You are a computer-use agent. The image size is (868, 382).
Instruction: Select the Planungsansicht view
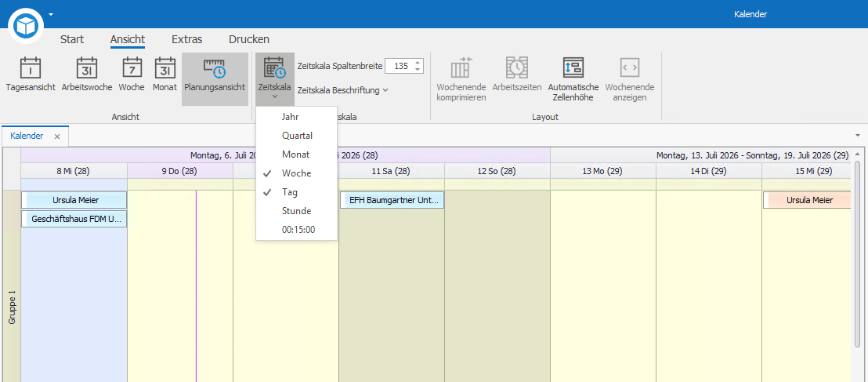[x=215, y=78]
